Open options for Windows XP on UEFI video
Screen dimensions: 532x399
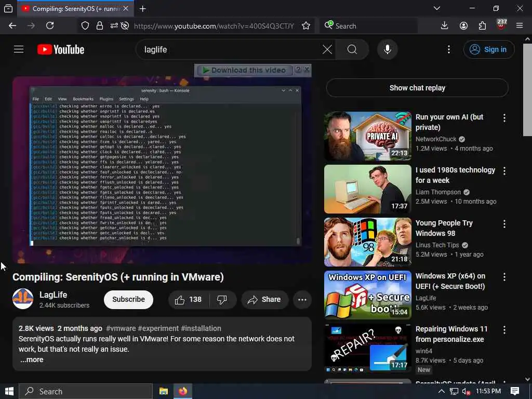pyautogui.click(x=504, y=277)
